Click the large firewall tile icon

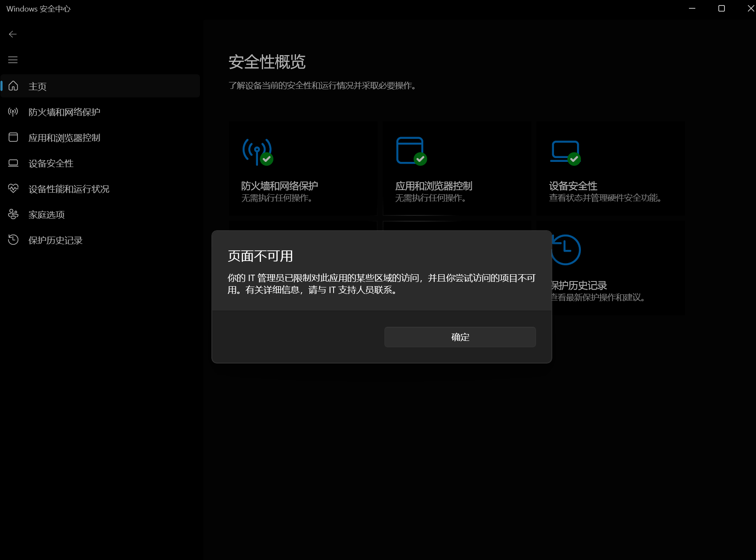(258, 152)
